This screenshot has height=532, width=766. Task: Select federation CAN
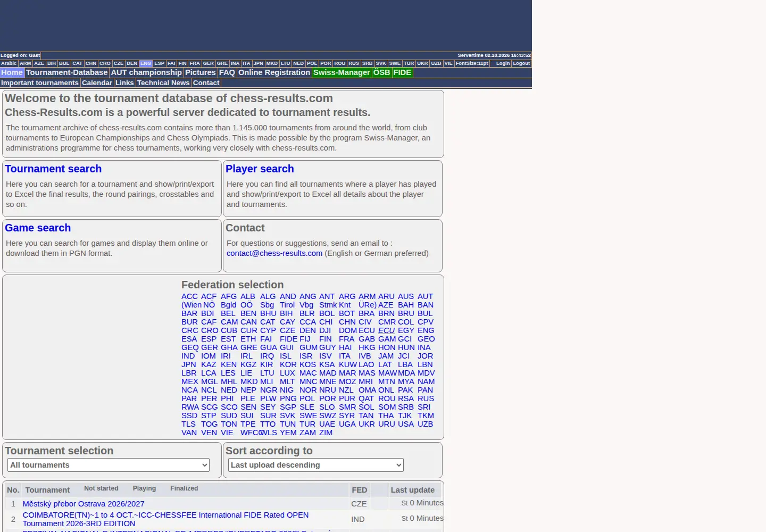tap(248, 322)
